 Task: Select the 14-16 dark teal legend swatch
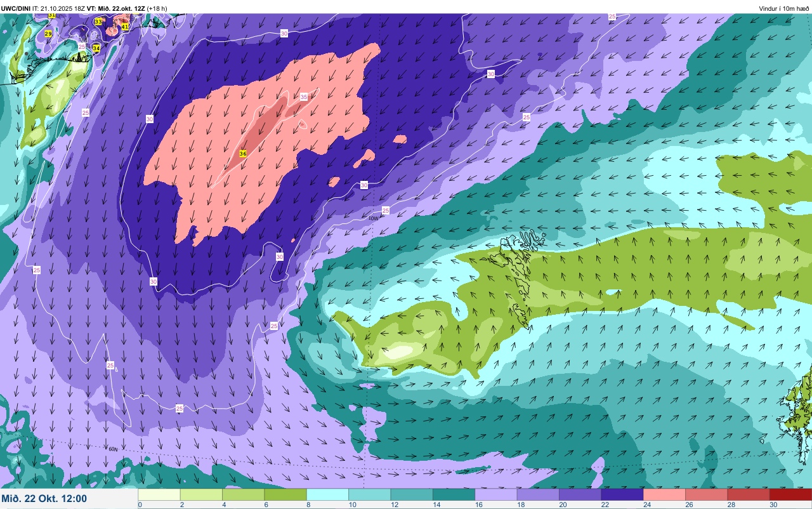click(x=454, y=494)
